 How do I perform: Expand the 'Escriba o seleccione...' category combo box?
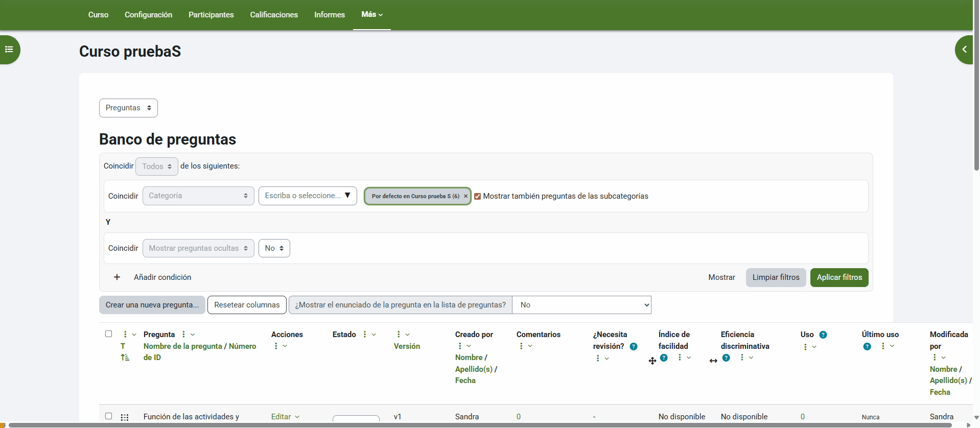tap(307, 196)
